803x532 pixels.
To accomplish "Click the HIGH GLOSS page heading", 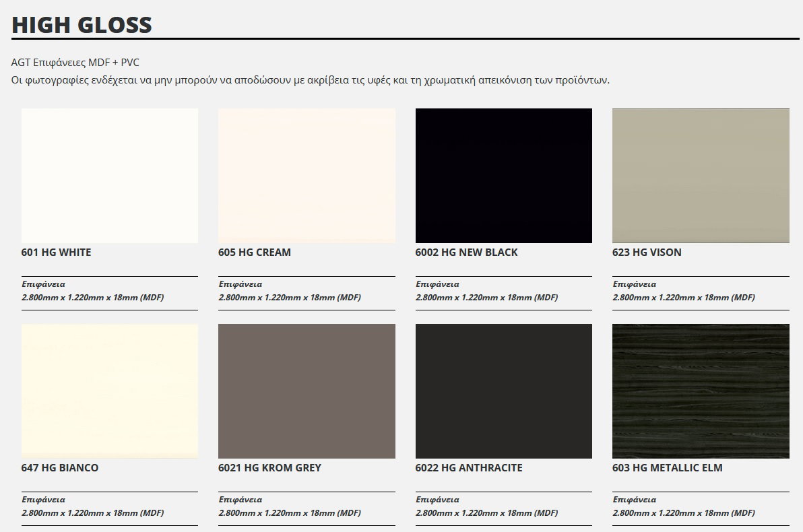I will click(81, 25).
